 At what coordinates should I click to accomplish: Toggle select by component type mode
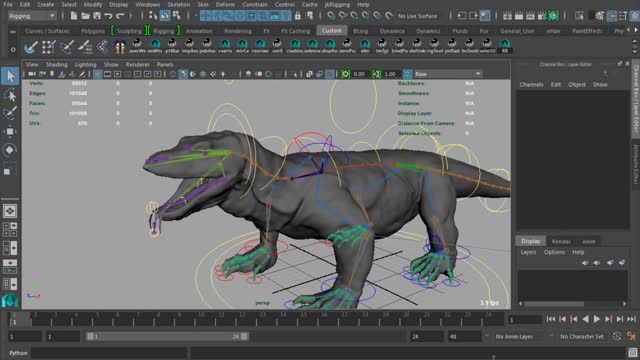click(177, 16)
